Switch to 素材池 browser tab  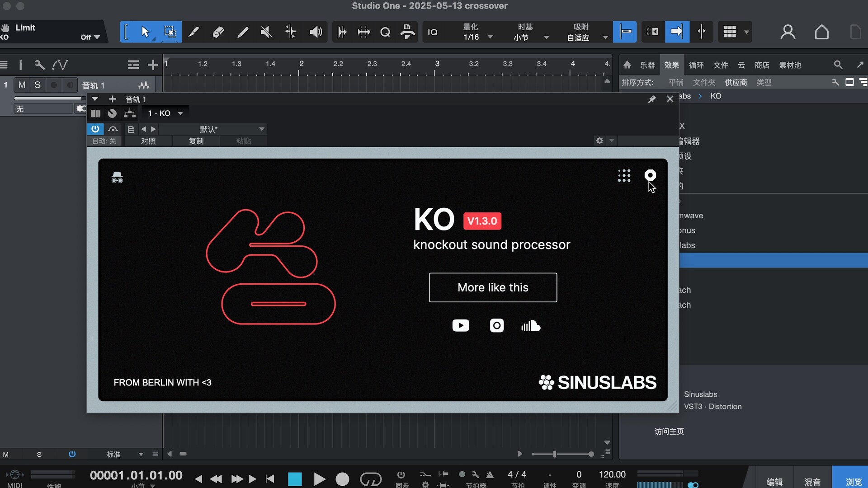(x=790, y=65)
